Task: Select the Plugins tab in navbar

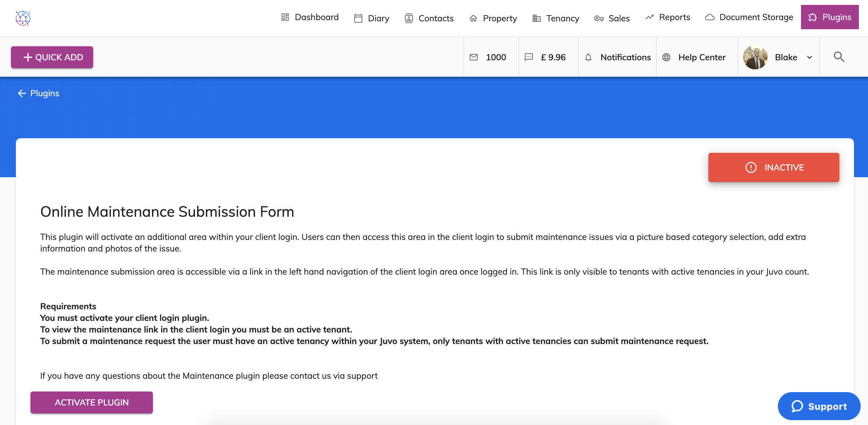Action: 829,17
